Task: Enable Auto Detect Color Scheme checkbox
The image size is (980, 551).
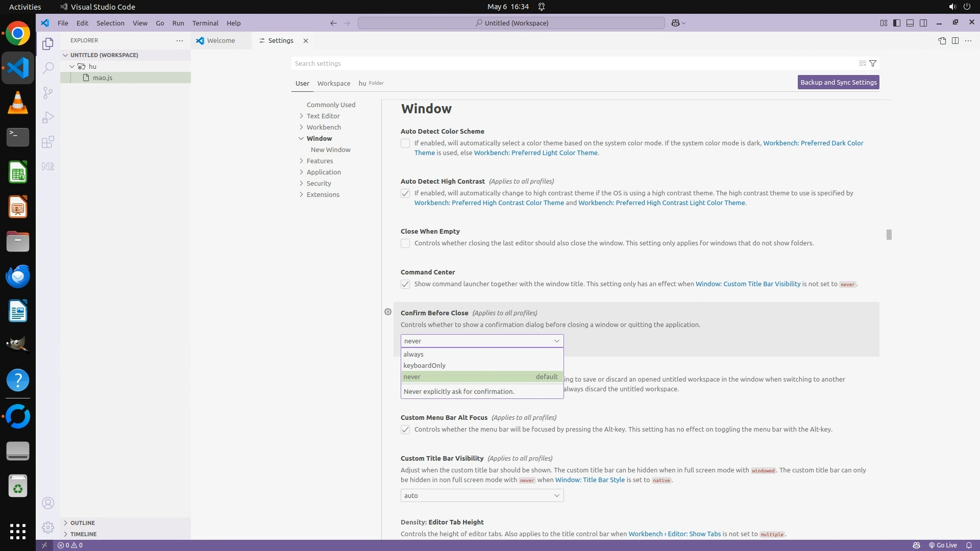Action: click(x=405, y=144)
